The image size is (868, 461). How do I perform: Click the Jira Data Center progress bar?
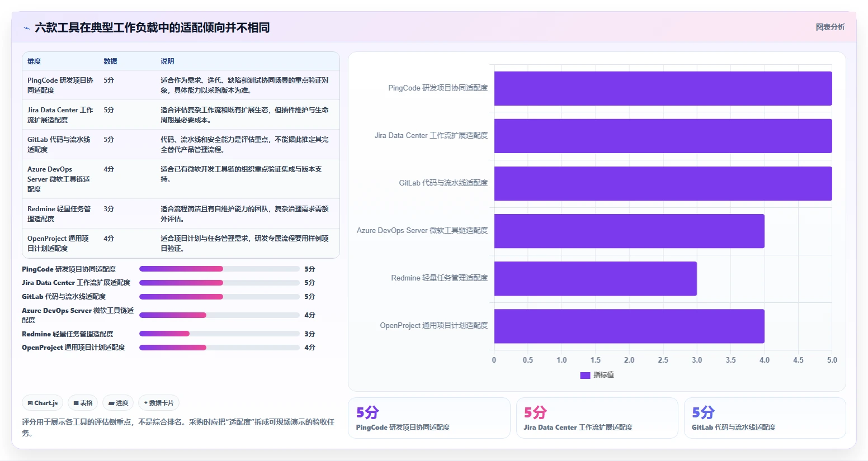(x=219, y=283)
